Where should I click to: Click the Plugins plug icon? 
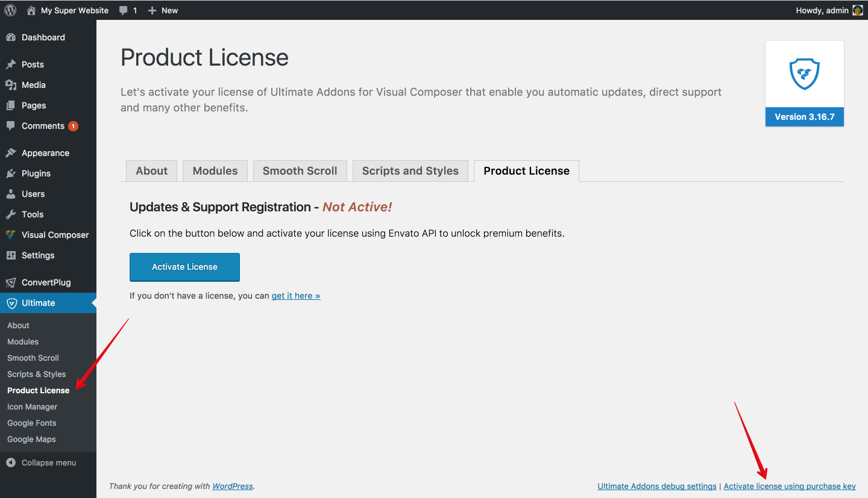point(11,173)
